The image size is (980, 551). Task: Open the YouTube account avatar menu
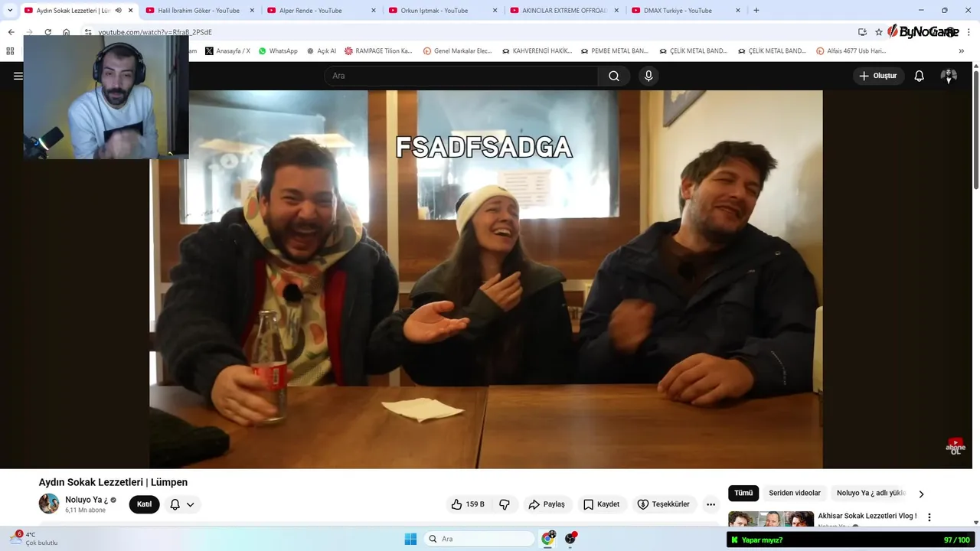(x=949, y=76)
